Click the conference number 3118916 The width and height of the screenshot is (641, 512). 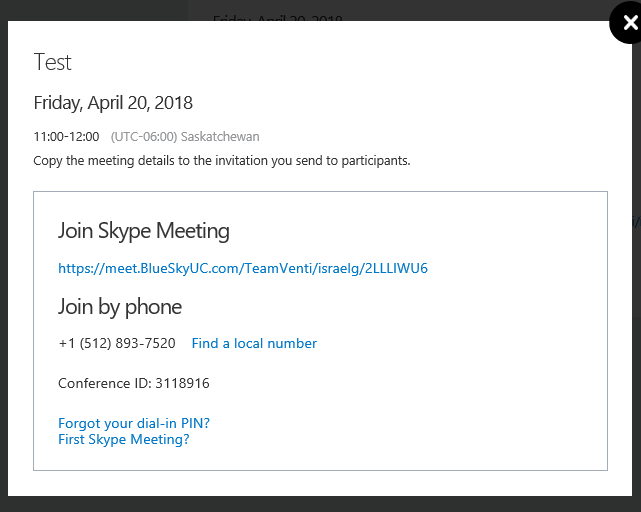coord(182,384)
